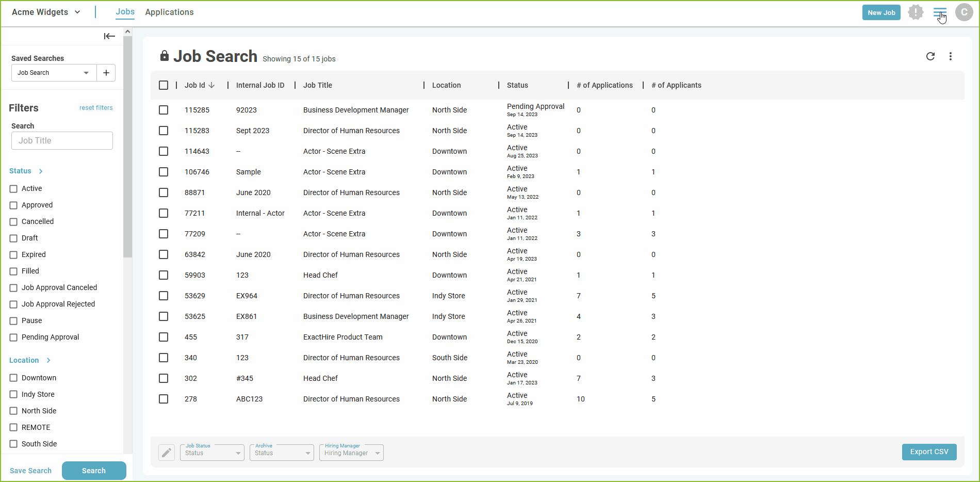Select the row checkbox for job 115285
The width and height of the screenshot is (980, 482).
click(164, 110)
